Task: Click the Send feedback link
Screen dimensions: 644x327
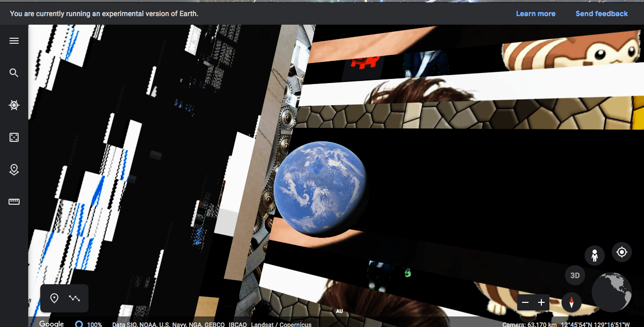Action: (x=602, y=14)
